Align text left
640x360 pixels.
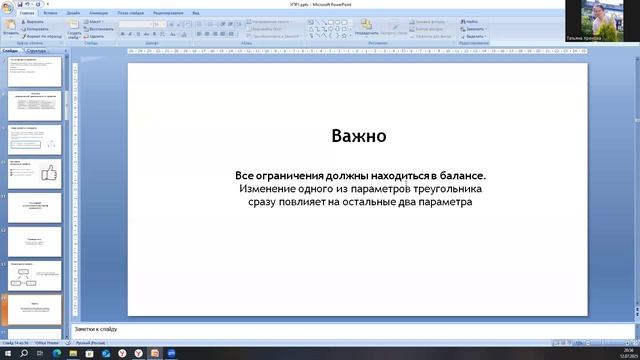click(x=199, y=34)
